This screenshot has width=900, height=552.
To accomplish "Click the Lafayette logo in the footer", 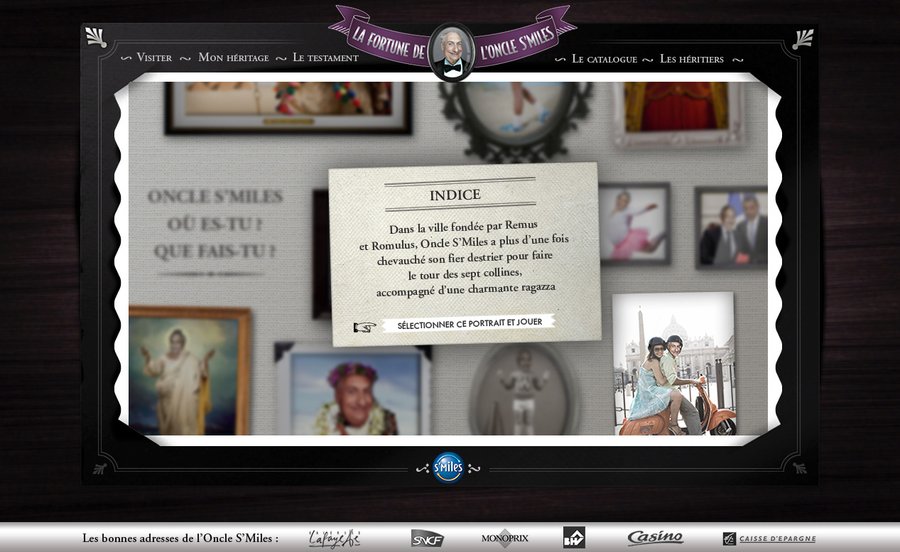I will coord(334,538).
